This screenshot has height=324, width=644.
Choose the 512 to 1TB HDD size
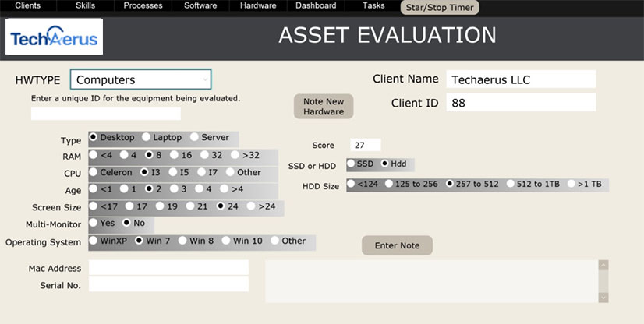coord(511,185)
